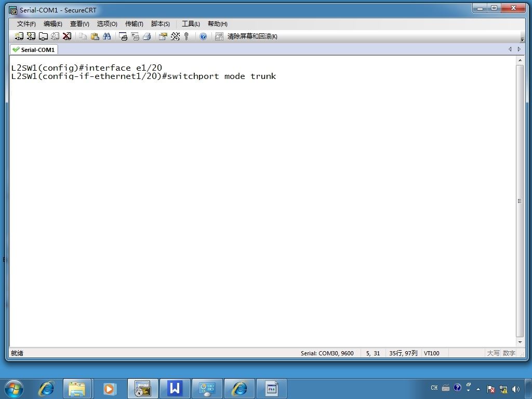This screenshot has height=399, width=532.
Task: Click the terminal scrollbar down arrow
Action: click(520, 342)
